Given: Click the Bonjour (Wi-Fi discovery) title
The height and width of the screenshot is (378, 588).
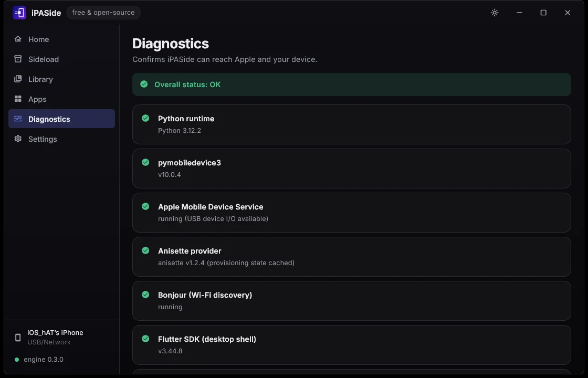Looking at the screenshot, I should [205, 295].
